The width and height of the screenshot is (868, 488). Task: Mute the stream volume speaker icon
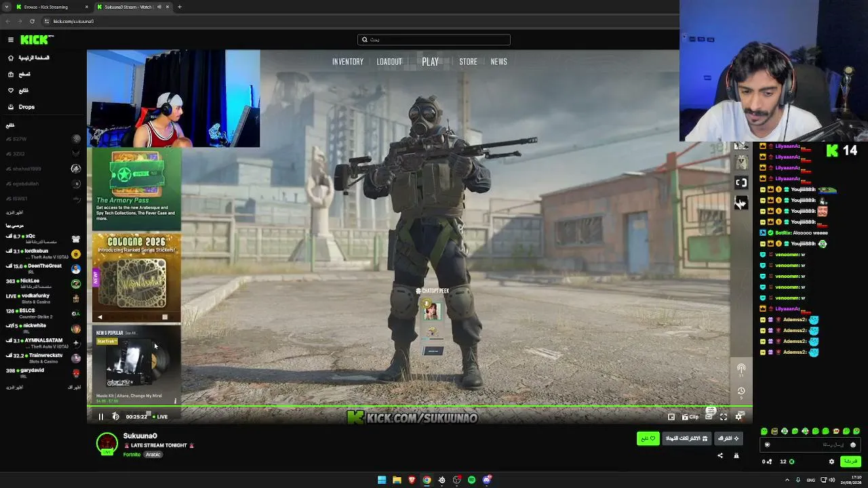115,417
